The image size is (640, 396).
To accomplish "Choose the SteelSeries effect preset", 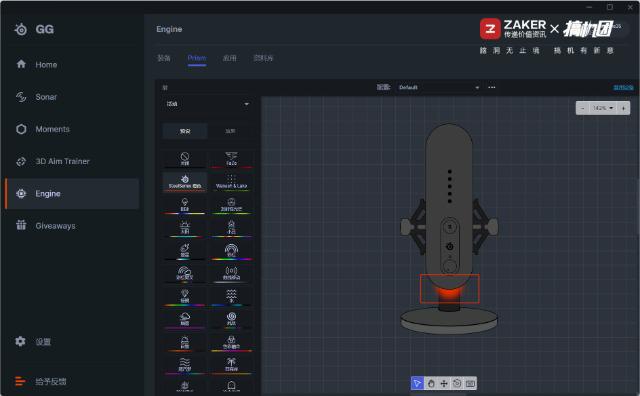I will 185,182.
